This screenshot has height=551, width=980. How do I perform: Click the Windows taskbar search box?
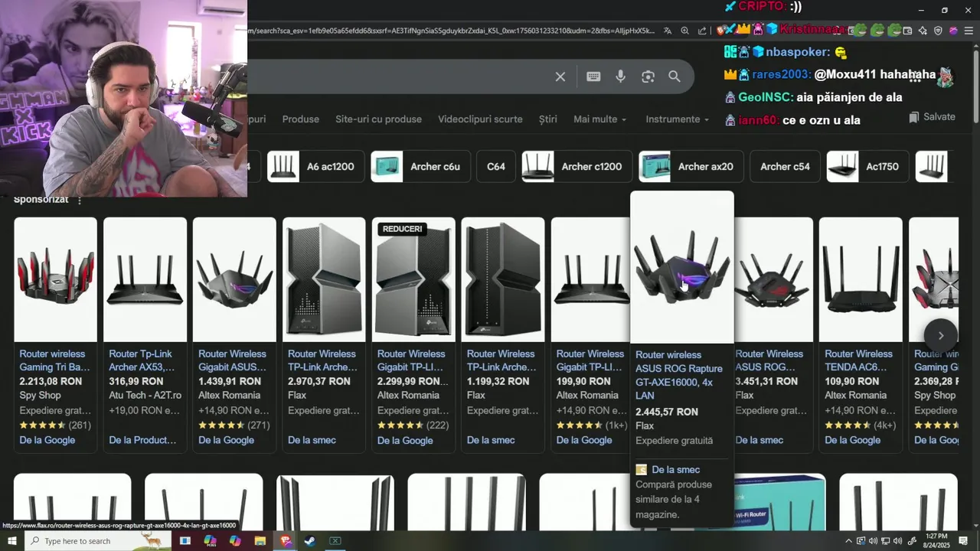(100, 541)
